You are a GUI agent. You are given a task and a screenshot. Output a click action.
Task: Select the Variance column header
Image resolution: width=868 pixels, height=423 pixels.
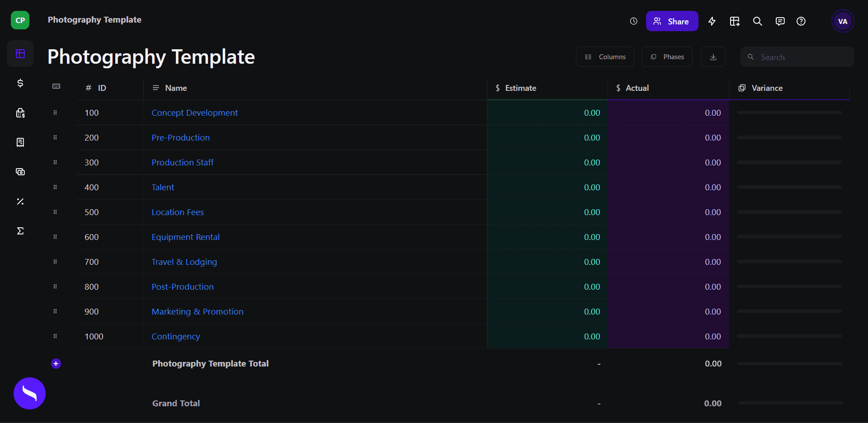[x=767, y=88]
